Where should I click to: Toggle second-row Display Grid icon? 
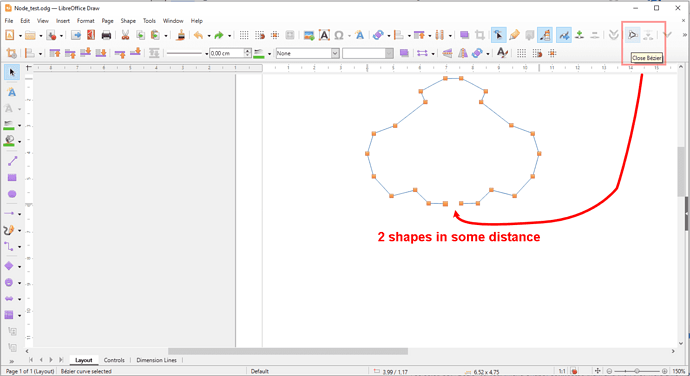[521, 53]
